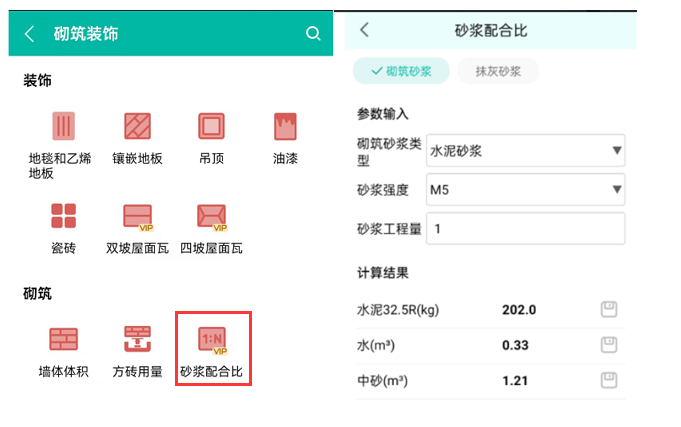This screenshot has height=427, width=681.
Task: Open 四坡屋面瓦 VIP roof tile tool
Action: click(x=211, y=216)
